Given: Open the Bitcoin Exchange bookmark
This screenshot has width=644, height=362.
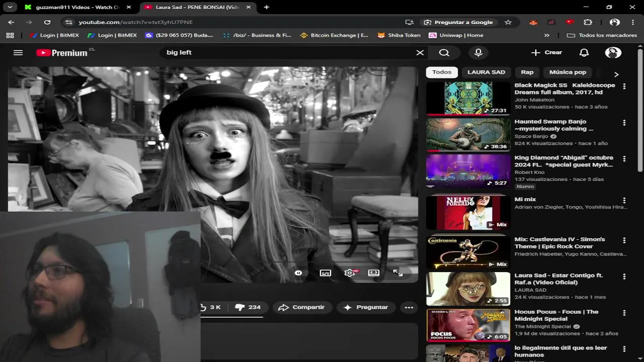Looking at the screenshot, I should [334, 35].
